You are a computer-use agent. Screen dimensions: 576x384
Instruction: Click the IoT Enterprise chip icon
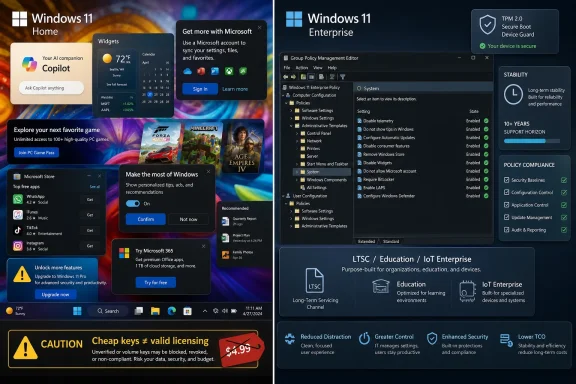pos(467,291)
